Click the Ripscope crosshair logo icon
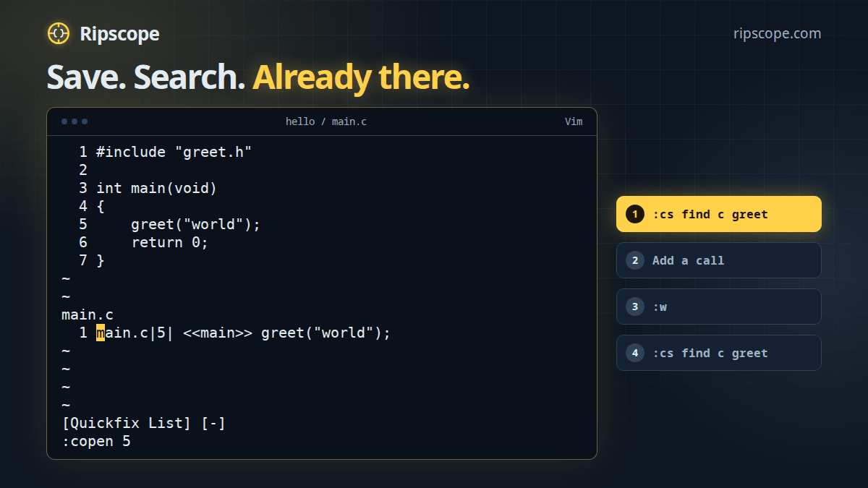The image size is (868, 488). (x=59, y=33)
